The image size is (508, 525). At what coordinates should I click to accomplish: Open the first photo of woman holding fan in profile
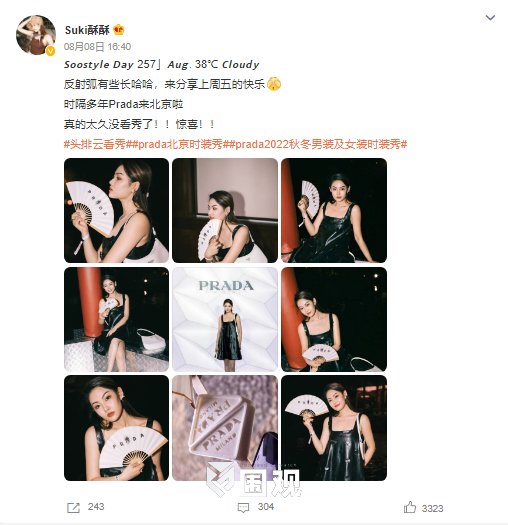coord(116,210)
